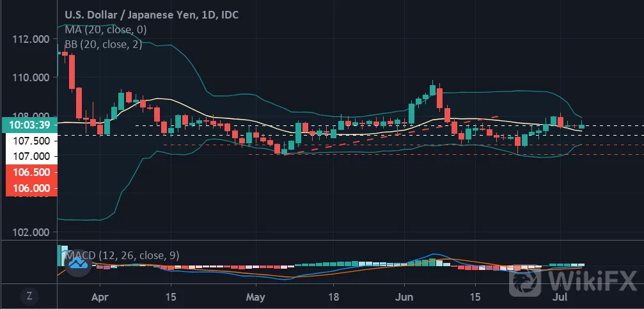This screenshot has width=644, height=309.
Task: Click the 110.000 price axis label
Action: pos(31,77)
